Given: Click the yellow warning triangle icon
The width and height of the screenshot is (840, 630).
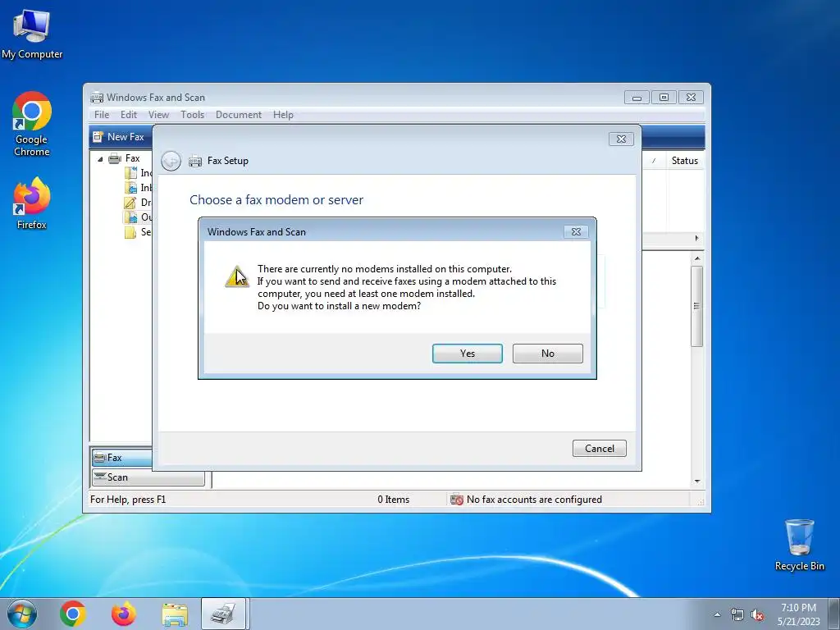Looking at the screenshot, I should (236, 277).
